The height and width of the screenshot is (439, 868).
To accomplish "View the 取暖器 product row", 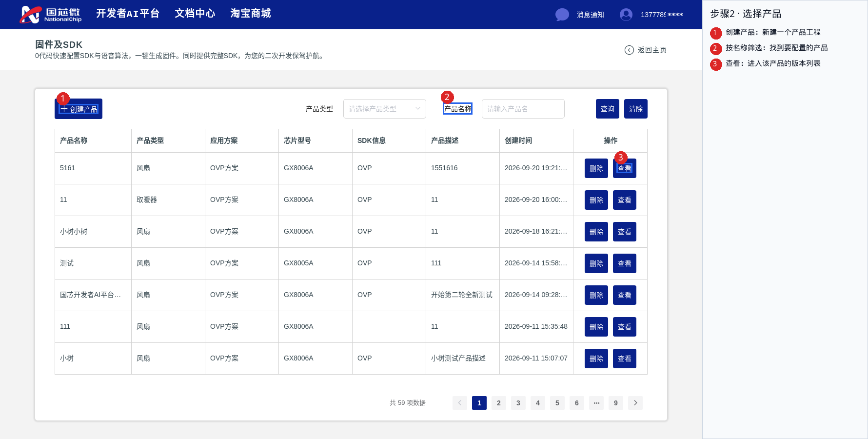I will (x=625, y=200).
